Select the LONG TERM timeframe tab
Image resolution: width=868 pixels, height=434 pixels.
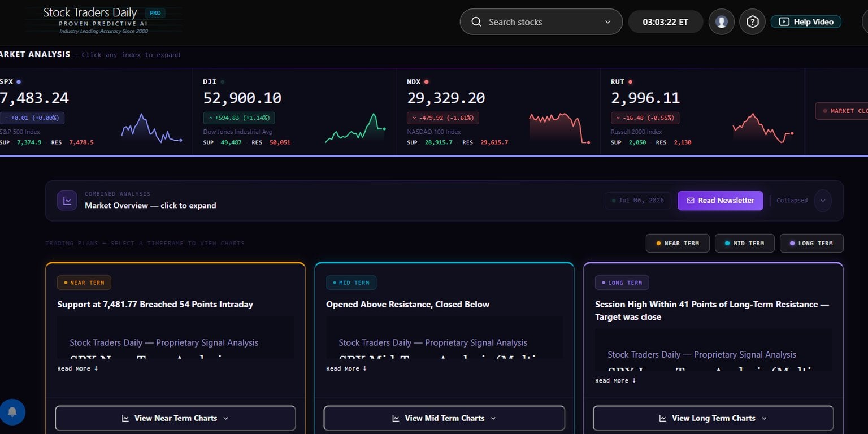coord(811,244)
